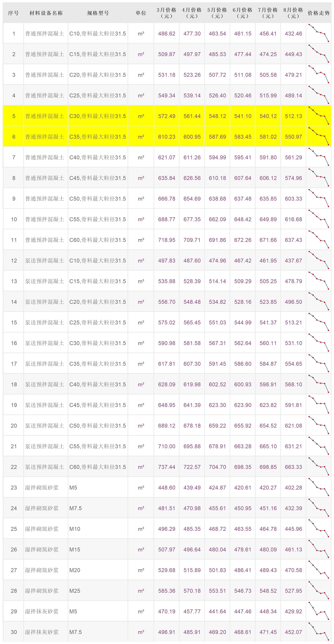Screen dimensions: 334x644
Task: Click the 3月价格 column header
Action: (x=166, y=13)
